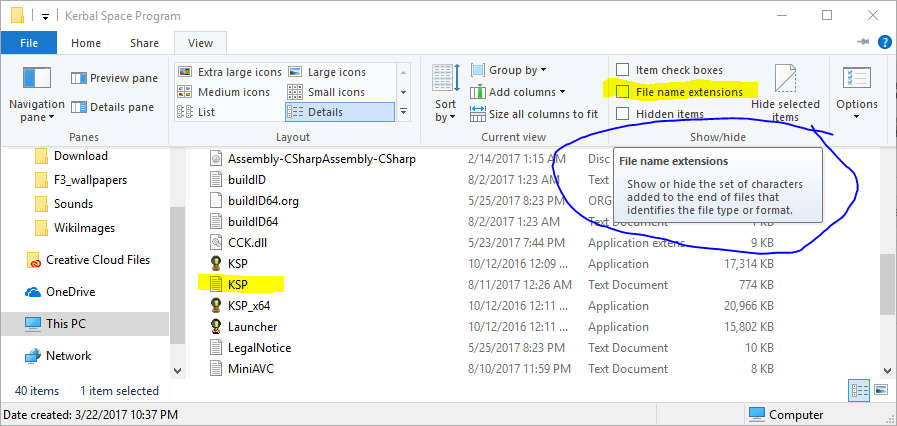Open Creative Cloud Files in sidebar
This screenshot has width=897, height=426.
[98, 260]
